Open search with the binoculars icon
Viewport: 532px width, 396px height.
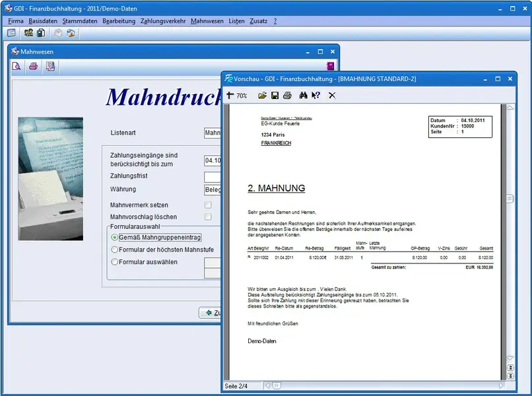coord(304,96)
